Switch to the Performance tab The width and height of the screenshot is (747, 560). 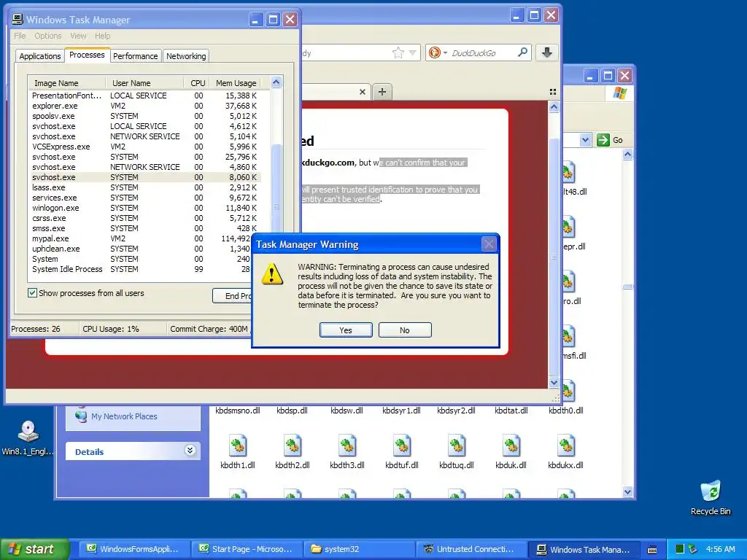point(135,55)
